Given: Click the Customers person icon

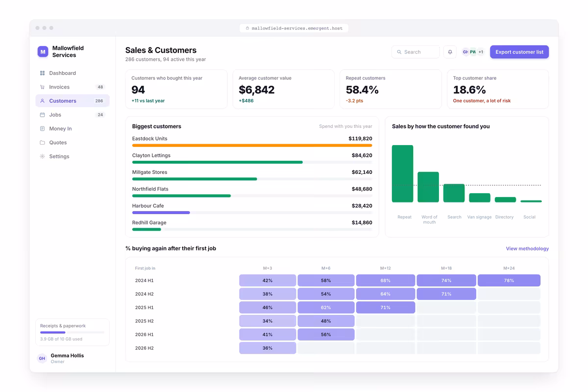Looking at the screenshot, I should pos(42,101).
